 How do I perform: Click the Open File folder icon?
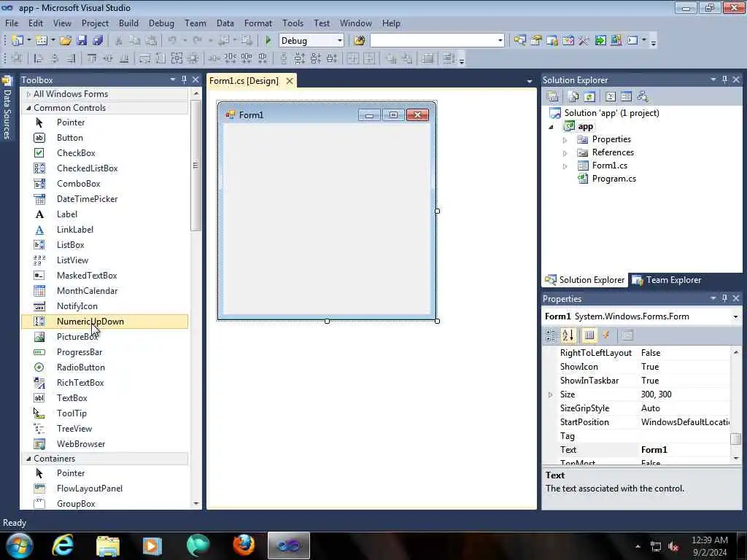[x=66, y=41]
